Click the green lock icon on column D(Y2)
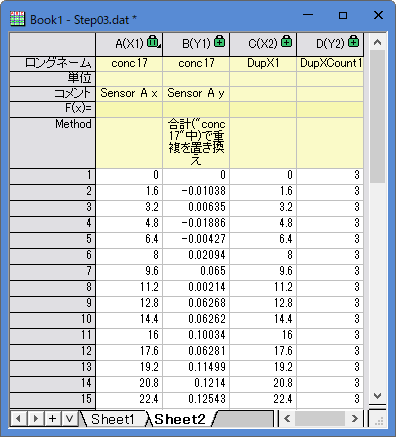396x437 pixels. [354, 41]
